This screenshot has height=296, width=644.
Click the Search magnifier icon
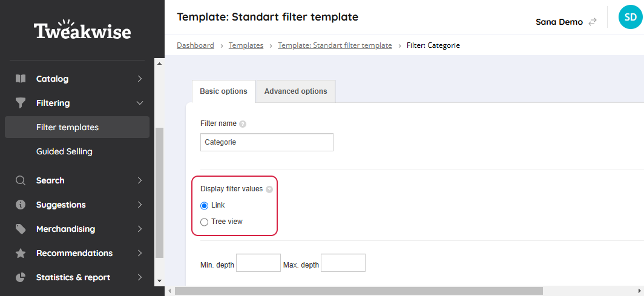(21, 180)
